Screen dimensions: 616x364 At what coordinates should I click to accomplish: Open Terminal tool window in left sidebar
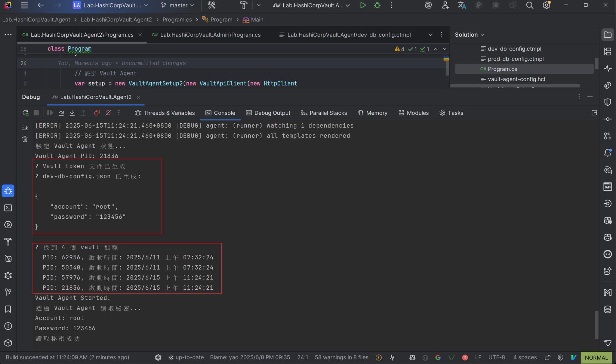tap(8, 208)
